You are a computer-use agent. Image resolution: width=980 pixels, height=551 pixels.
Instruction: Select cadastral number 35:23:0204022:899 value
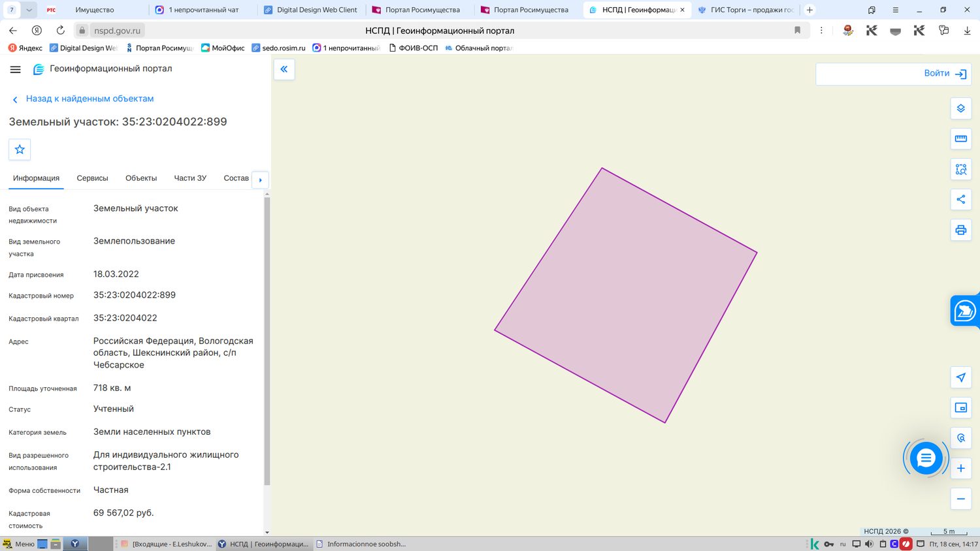[135, 295]
